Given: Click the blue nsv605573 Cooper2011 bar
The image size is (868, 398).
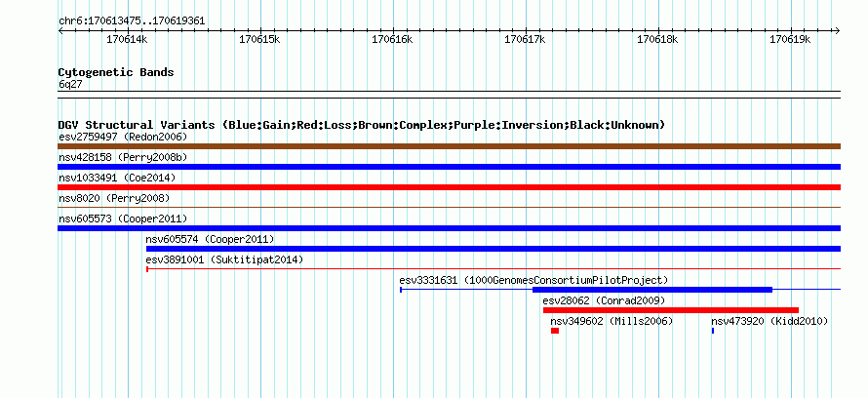Looking at the screenshot, I should [449, 228].
